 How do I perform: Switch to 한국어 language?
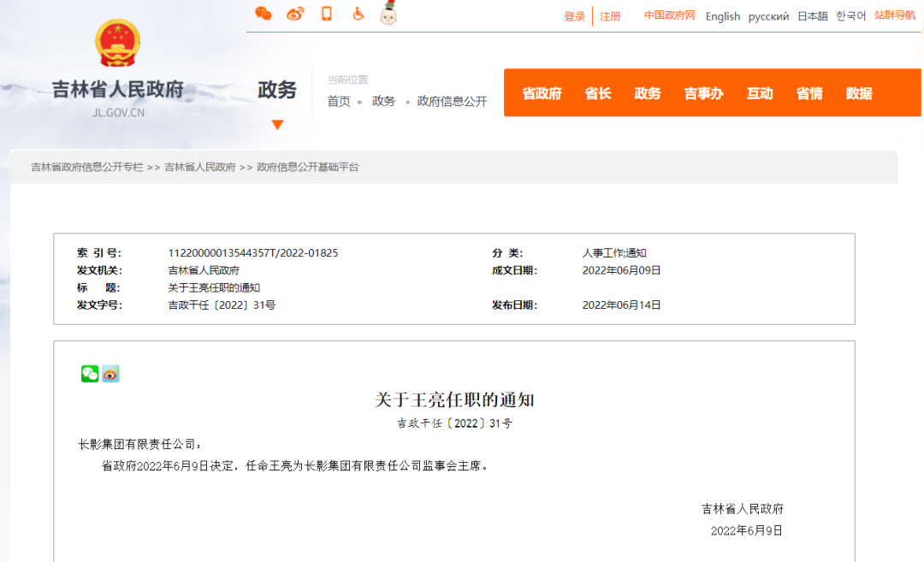(x=851, y=16)
